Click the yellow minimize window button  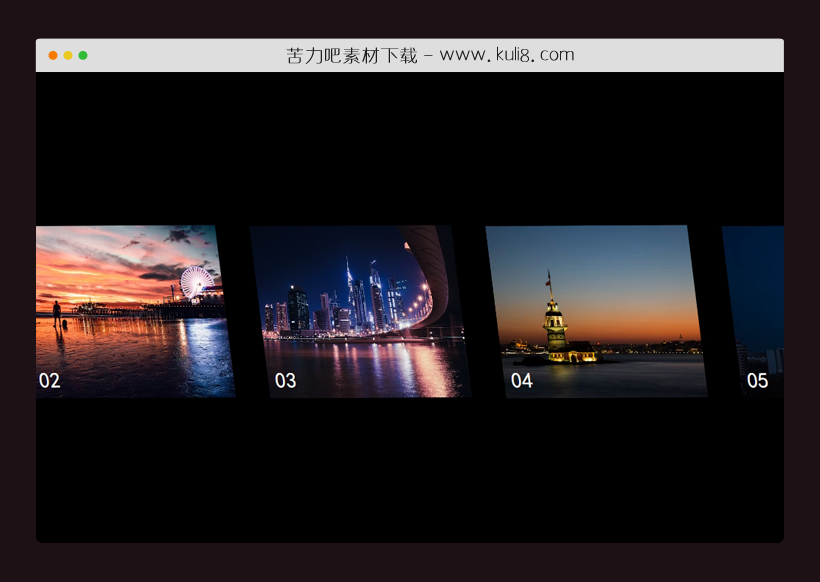[68, 55]
